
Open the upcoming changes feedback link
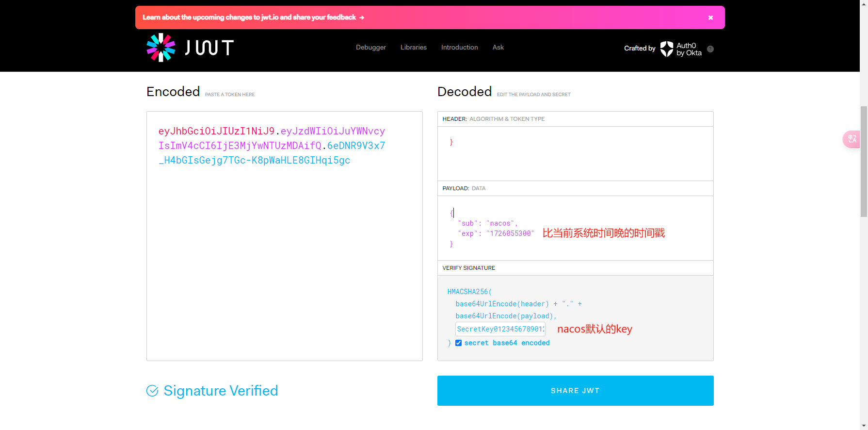point(249,17)
